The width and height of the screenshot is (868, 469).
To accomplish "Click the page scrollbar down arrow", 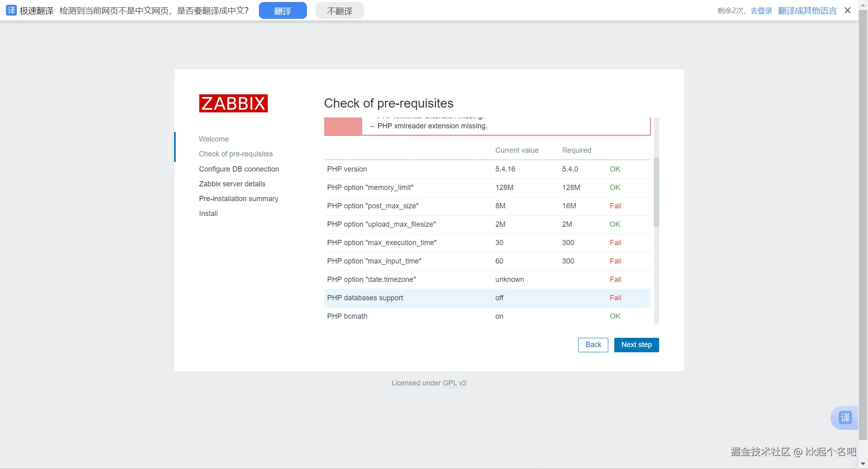I will 863,464.
